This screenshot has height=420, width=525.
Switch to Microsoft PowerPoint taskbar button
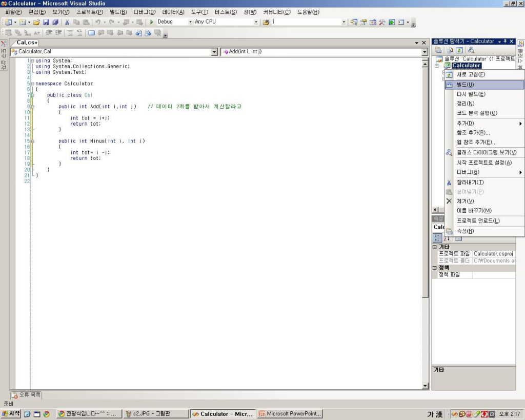tap(290, 414)
